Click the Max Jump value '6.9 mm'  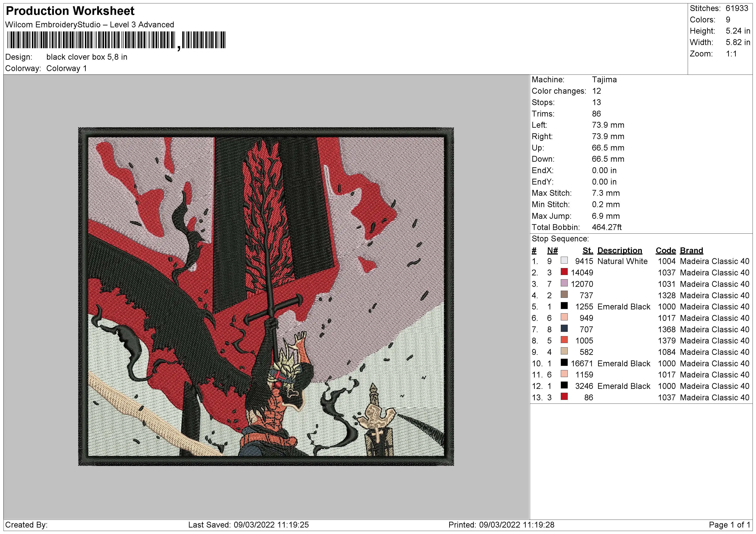click(x=606, y=216)
